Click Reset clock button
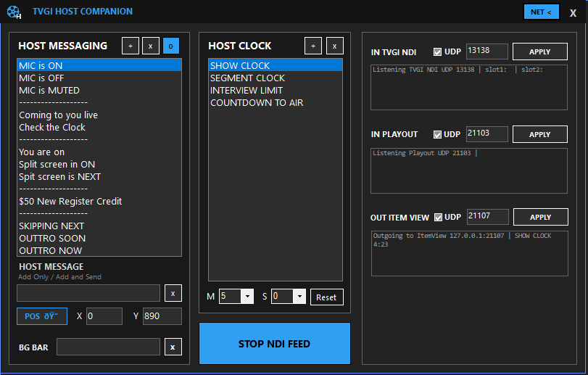The height and width of the screenshot is (375, 588). pyautogui.click(x=326, y=297)
